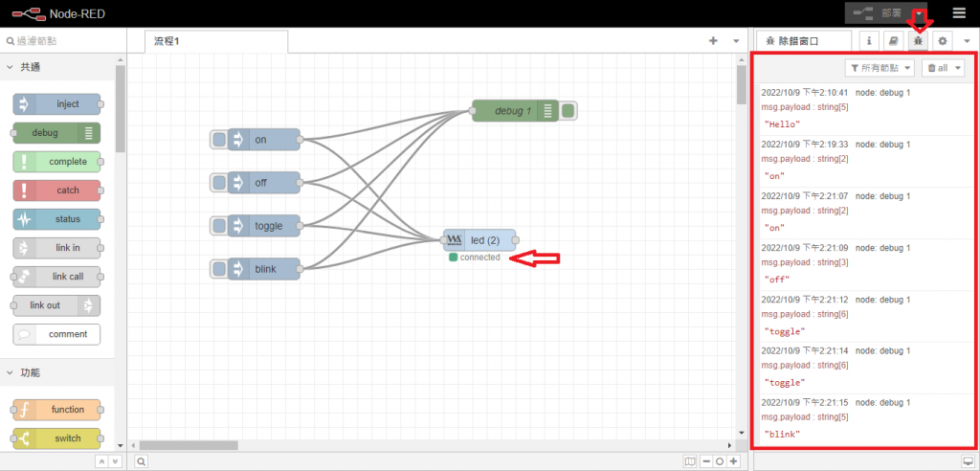Select the switch palette node
Image resolution: width=980 pixels, height=471 pixels.
pyautogui.click(x=56, y=438)
